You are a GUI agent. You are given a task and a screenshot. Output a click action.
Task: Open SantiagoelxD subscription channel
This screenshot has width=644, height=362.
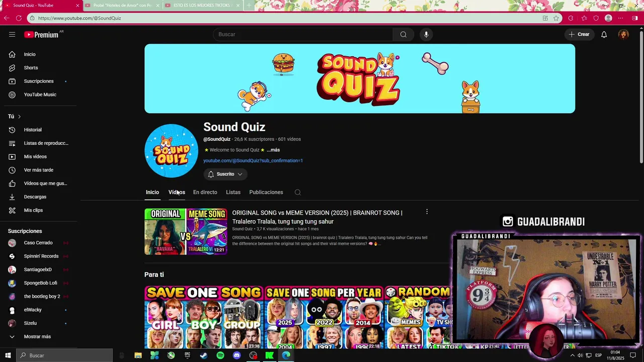[x=38, y=269]
